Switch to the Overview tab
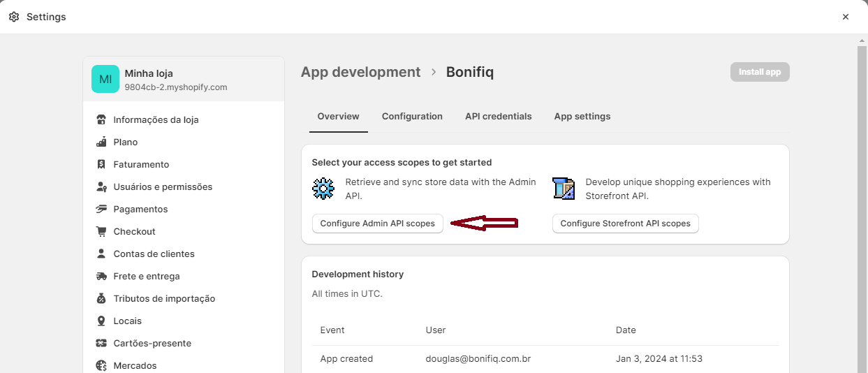 pos(339,117)
